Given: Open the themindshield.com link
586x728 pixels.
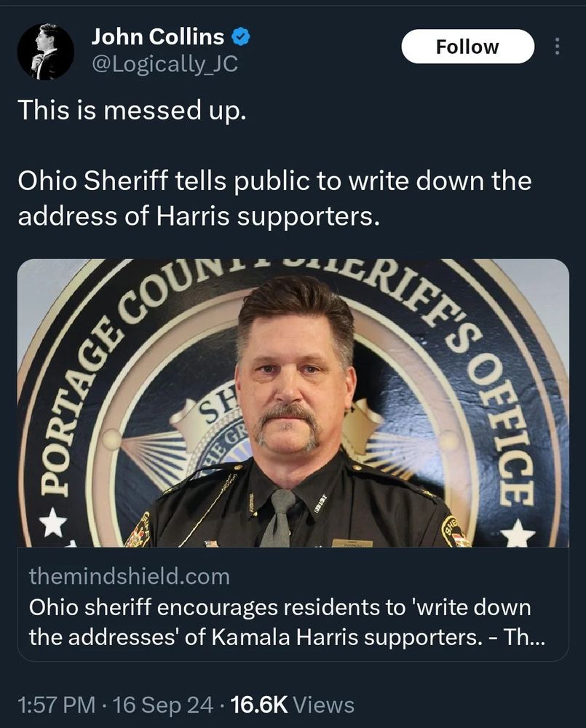Looking at the screenshot, I should point(128,577).
